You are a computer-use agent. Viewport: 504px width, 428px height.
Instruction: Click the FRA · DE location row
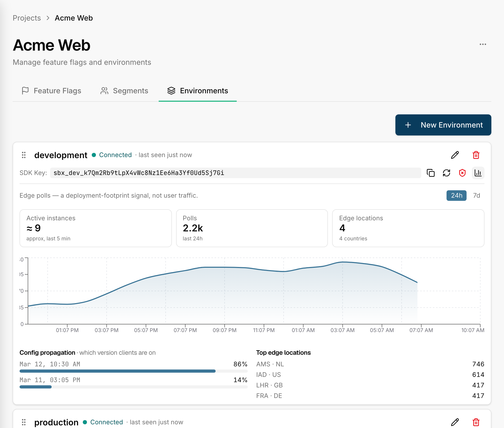coord(370,396)
